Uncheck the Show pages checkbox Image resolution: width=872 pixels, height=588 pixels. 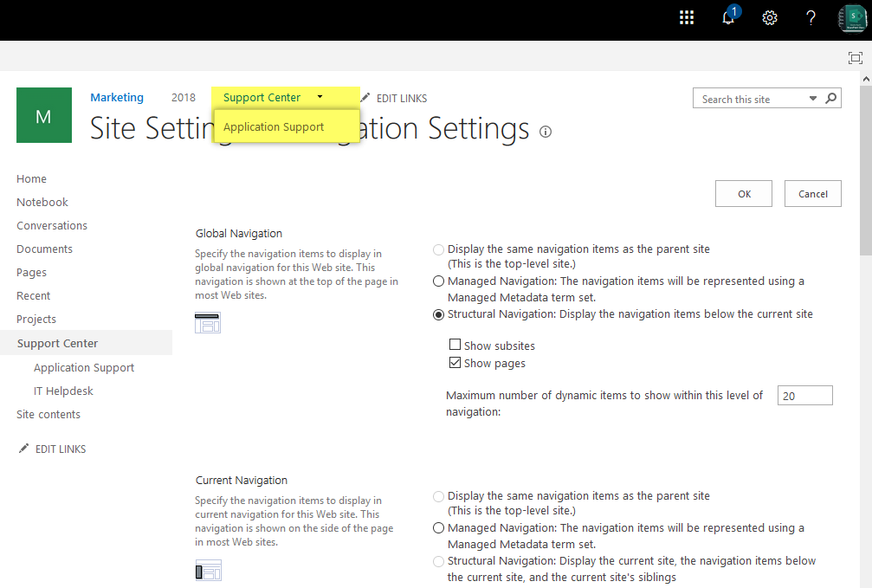tap(455, 362)
